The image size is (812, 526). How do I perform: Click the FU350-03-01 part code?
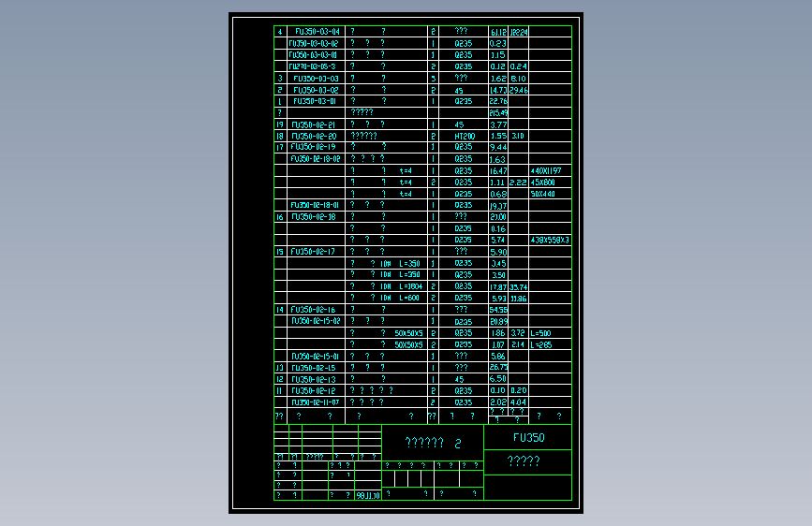[315, 101]
